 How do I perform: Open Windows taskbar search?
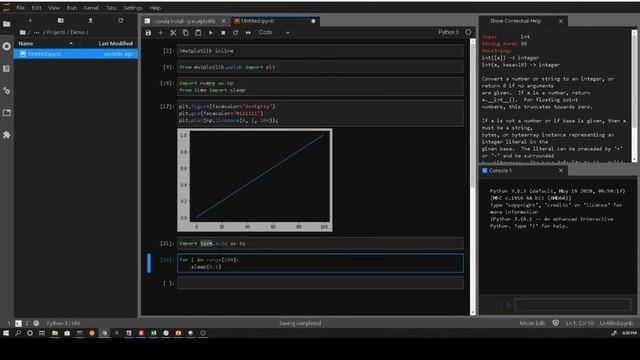[x=18, y=333]
